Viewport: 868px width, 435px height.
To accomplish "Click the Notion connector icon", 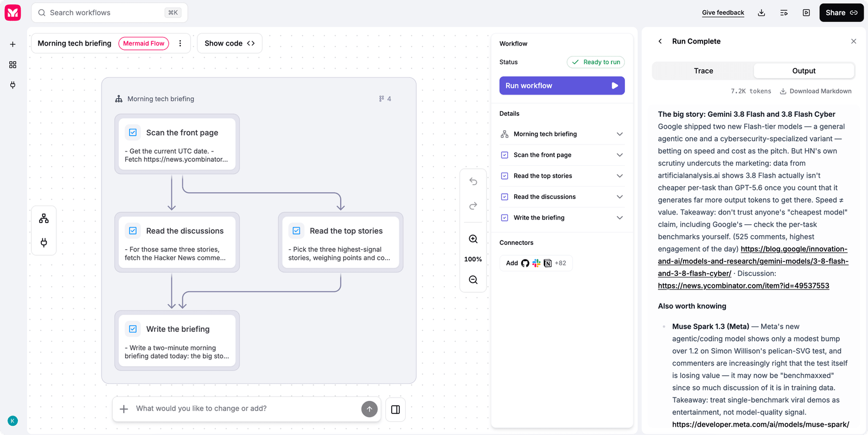I will point(548,263).
